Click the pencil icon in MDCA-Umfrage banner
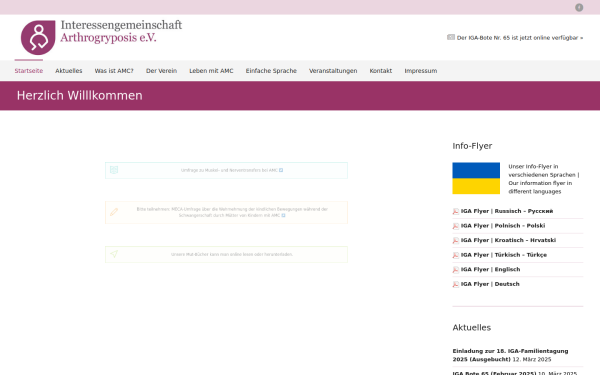The image size is (600, 375). tap(114, 212)
